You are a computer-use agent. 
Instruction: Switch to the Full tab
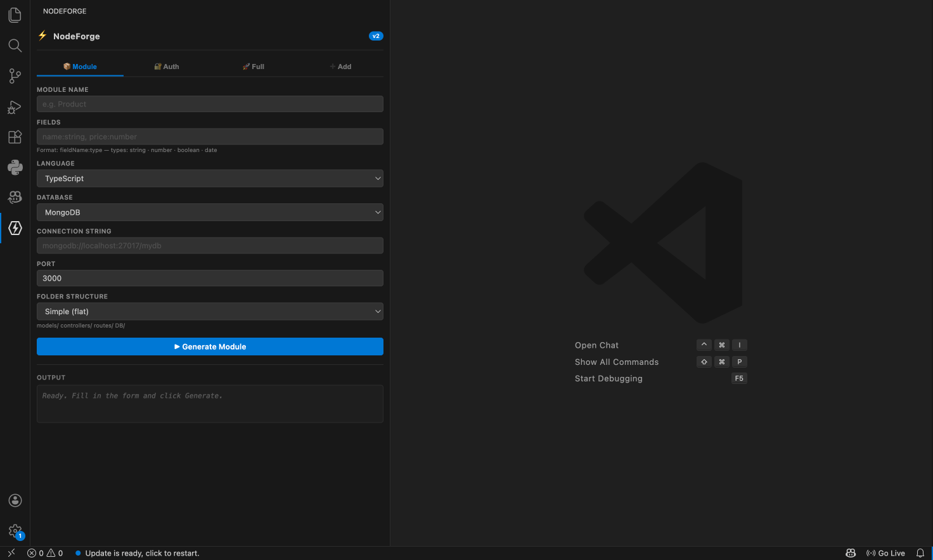pyautogui.click(x=254, y=67)
